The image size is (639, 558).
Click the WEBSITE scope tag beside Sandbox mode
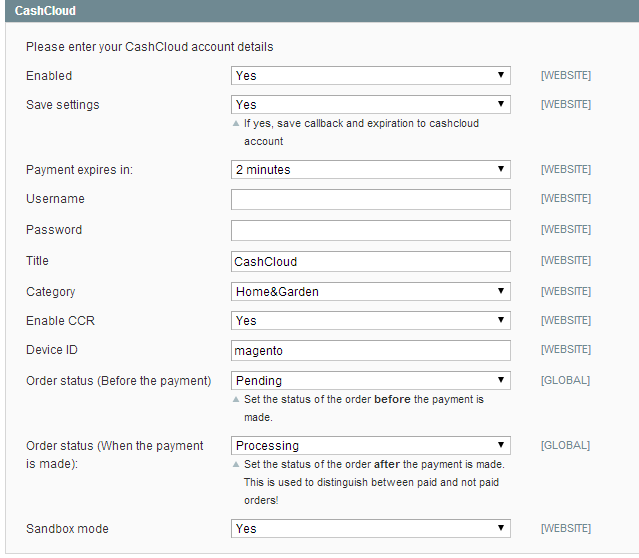pos(566,528)
